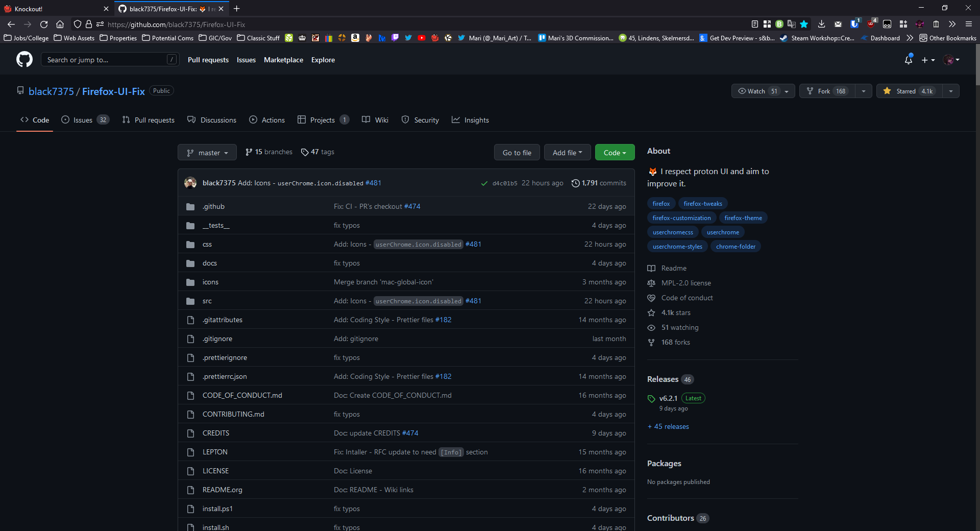
Task: Open the install.ps1 file
Action: [x=217, y=509]
